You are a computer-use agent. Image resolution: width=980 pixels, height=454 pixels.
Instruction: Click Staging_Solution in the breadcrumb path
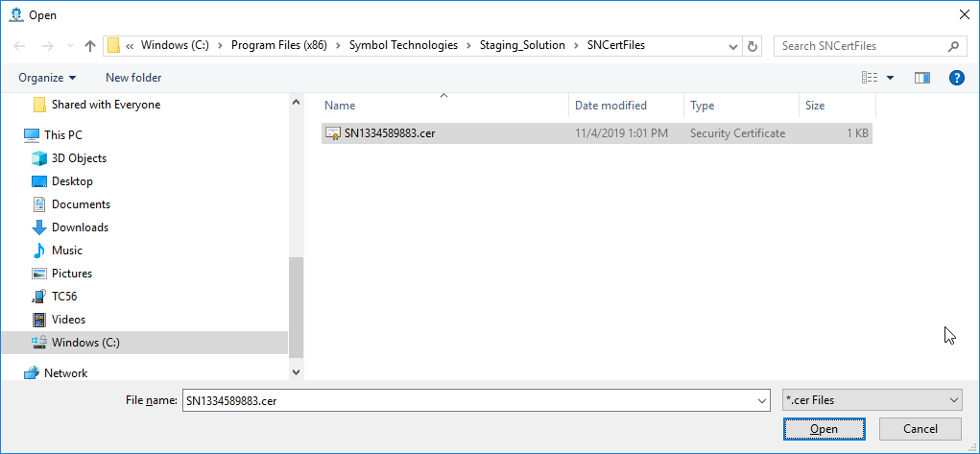[522, 45]
